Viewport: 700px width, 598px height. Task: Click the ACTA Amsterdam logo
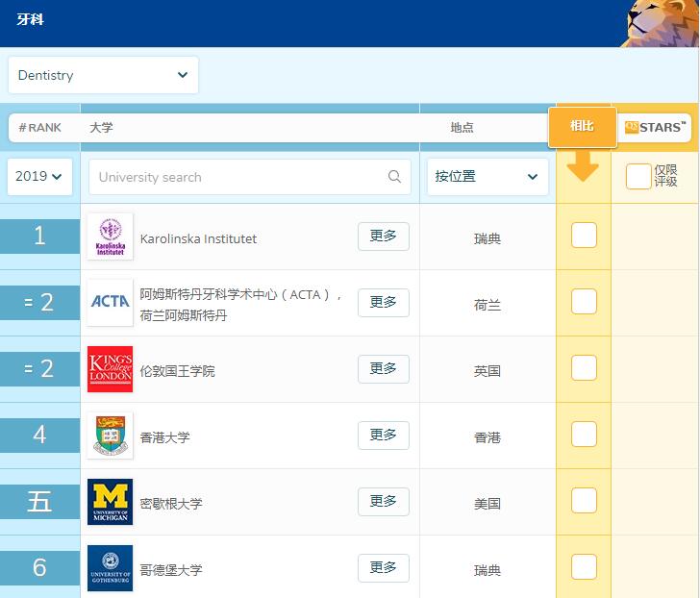(x=110, y=303)
